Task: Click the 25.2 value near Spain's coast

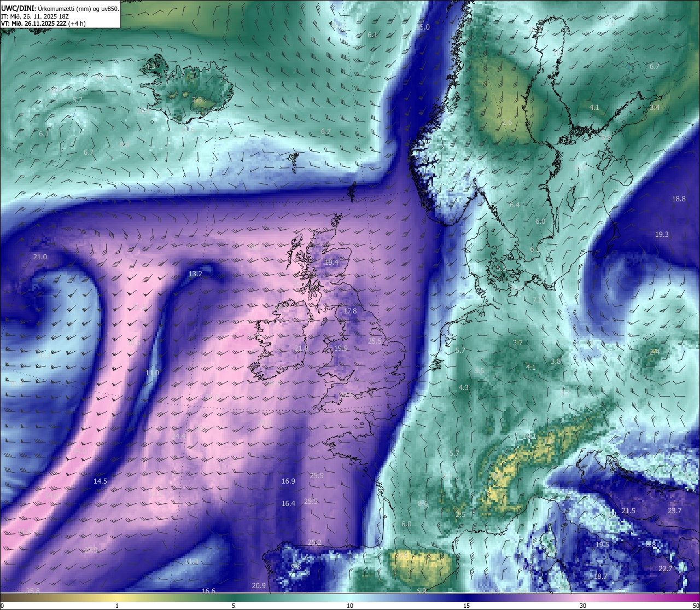Action: point(314,543)
